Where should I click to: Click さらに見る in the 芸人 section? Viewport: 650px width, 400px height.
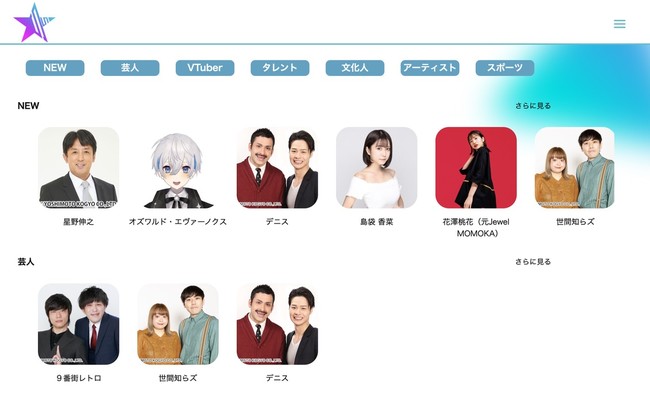[x=533, y=262]
